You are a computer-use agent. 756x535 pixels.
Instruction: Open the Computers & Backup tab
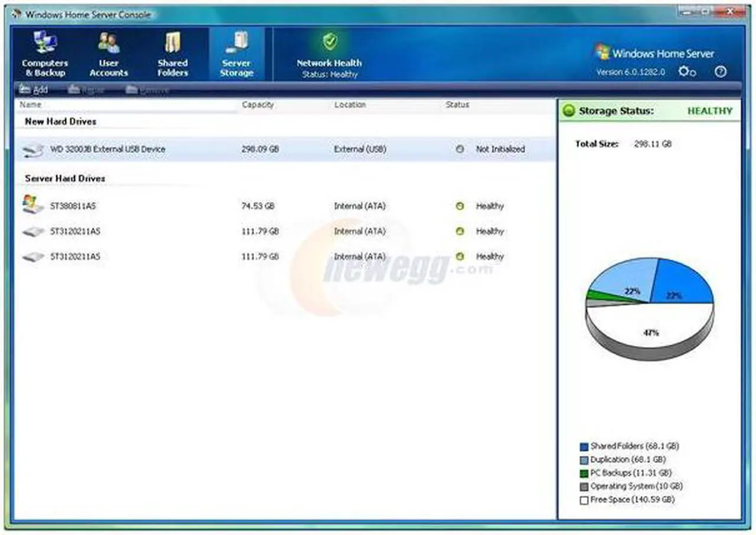point(45,54)
